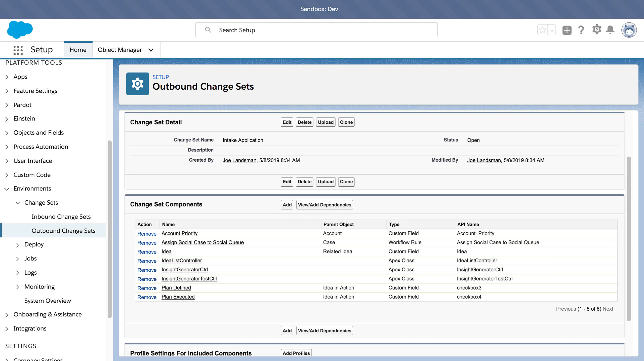Expand the Einstein section
The image size is (644, 361).
point(7,119)
